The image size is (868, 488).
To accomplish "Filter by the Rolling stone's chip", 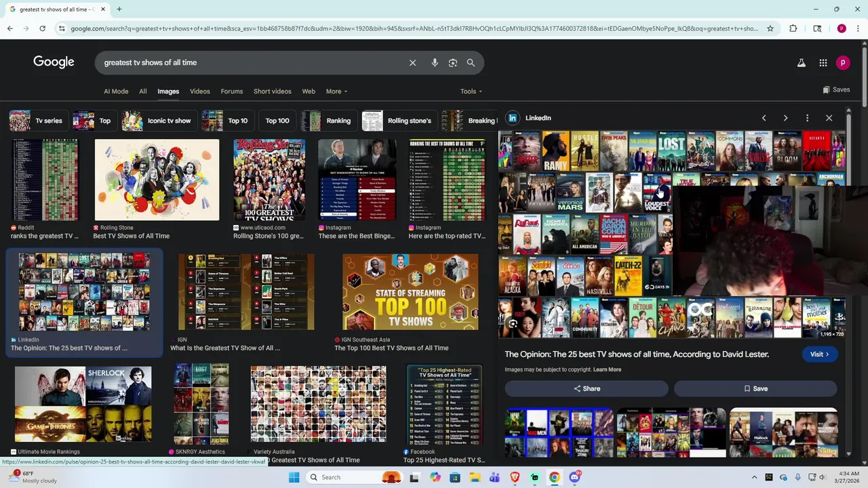I will [x=399, y=121].
